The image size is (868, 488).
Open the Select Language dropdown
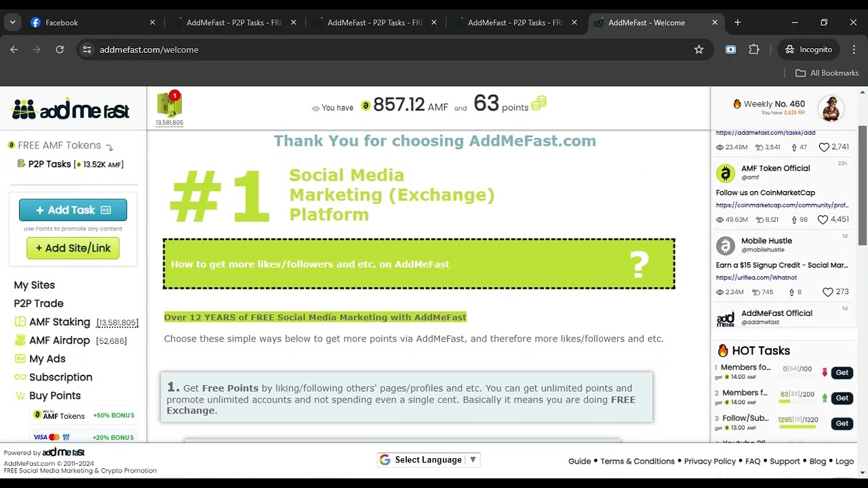[x=429, y=460]
